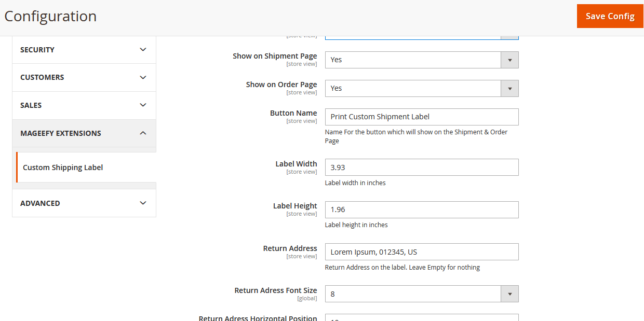Click the "Return Address" field label

[x=290, y=248]
